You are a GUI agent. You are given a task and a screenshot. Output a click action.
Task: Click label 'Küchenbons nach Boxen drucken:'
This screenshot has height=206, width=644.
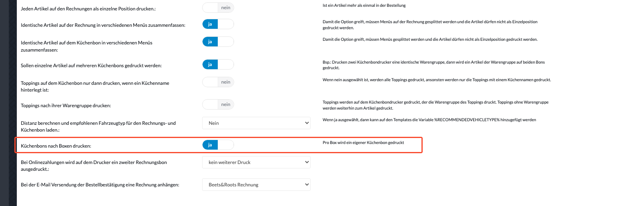tap(56, 146)
